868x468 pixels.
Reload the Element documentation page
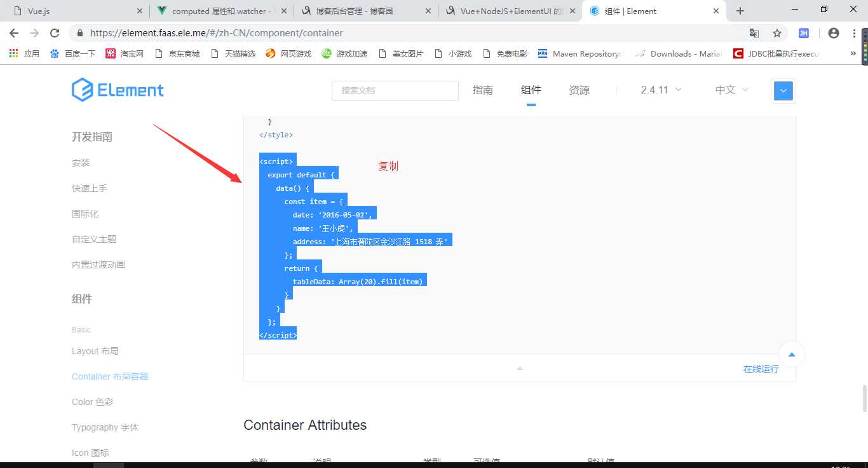55,33
